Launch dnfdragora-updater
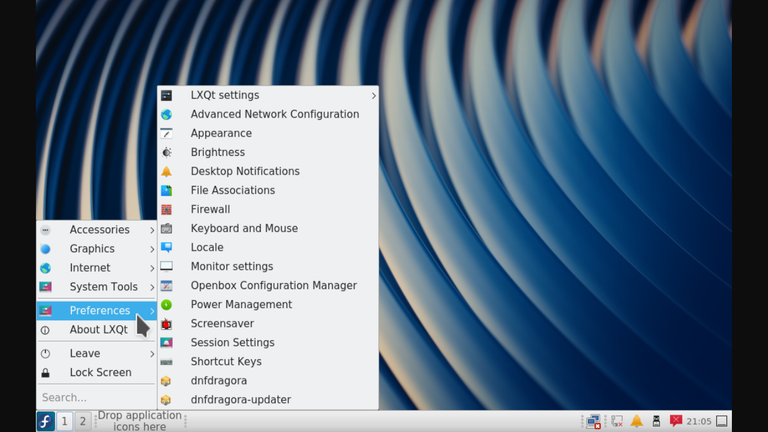 click(x=268, y=400)
